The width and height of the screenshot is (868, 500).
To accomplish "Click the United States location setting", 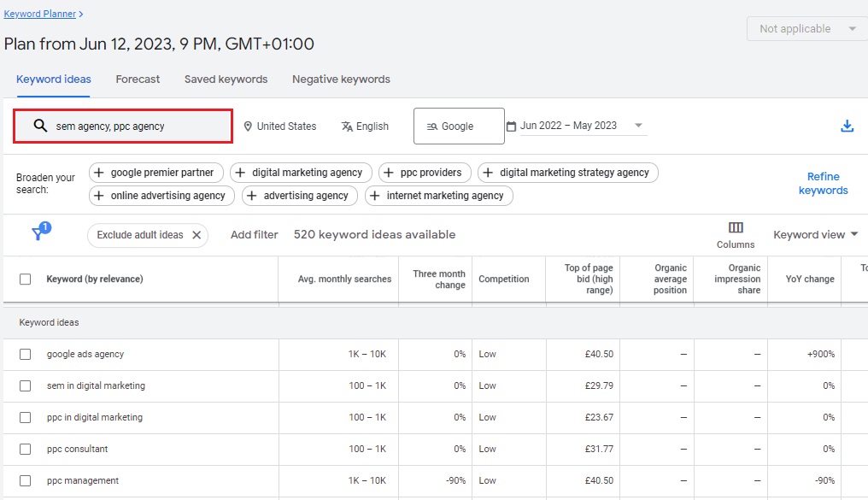I will [x=279, y=126].
